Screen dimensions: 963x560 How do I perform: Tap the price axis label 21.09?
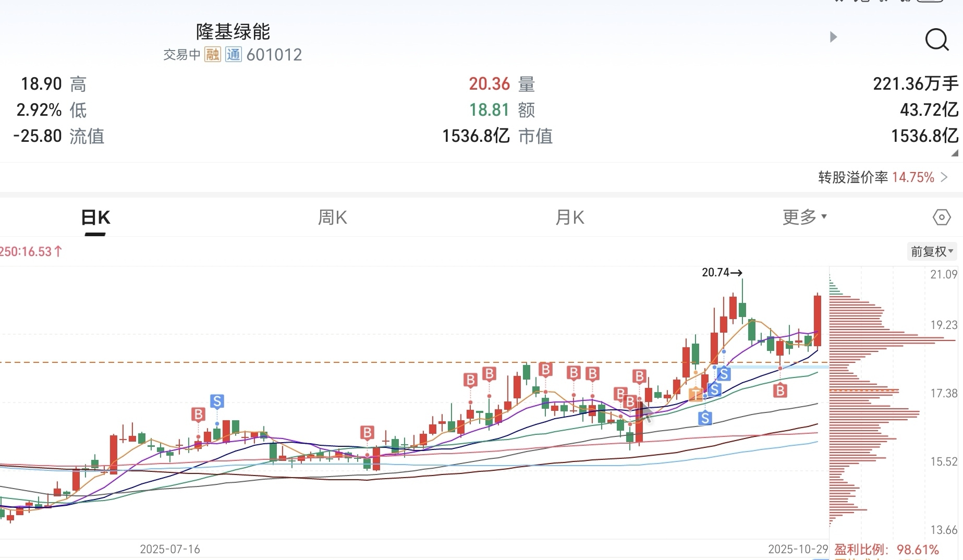click(x=944, y=274)
